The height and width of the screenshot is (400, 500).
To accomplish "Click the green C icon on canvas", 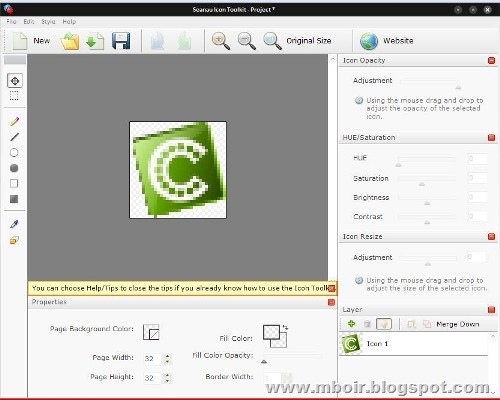I will tap(178, 170).
